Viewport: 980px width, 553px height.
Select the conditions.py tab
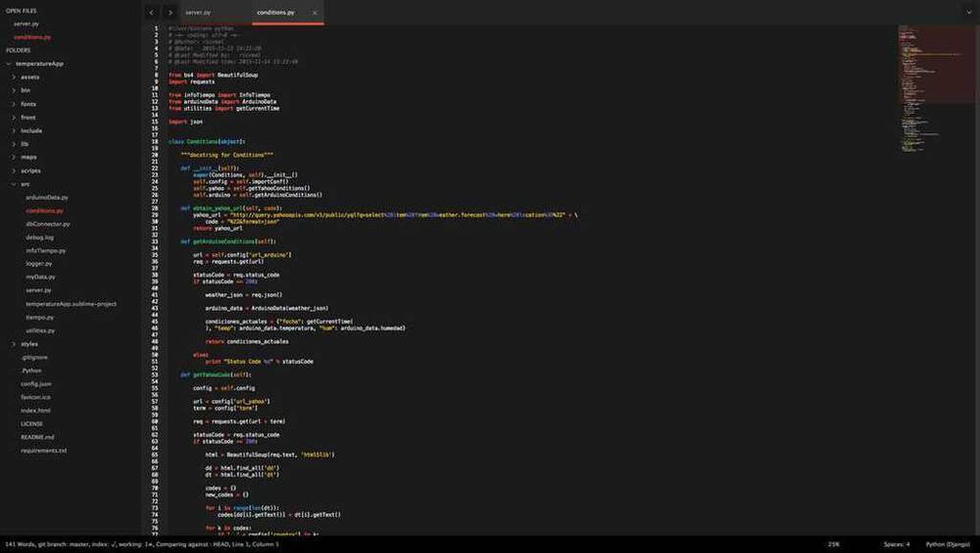[x=275, y=13]
